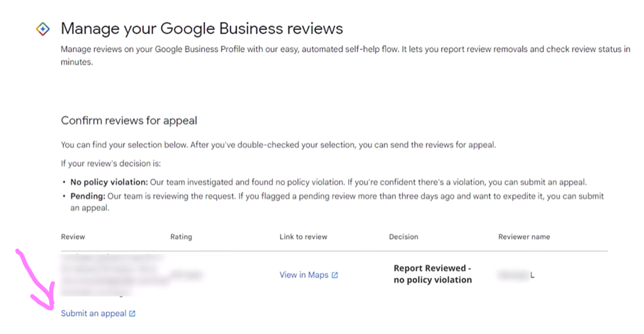Select the Link to review column header
This screenshot has width=644, height=334.
pyautogui.click(x=304, y=237)
